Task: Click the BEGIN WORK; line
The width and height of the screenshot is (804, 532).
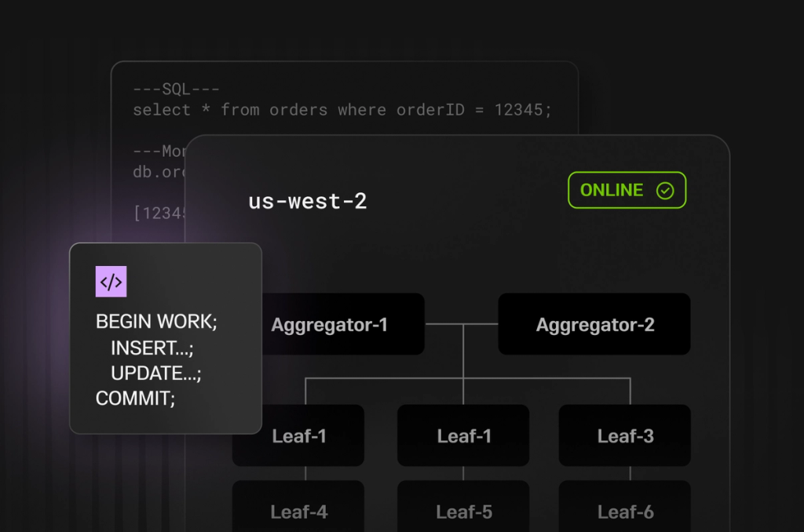Action: [x=156, y=322]
